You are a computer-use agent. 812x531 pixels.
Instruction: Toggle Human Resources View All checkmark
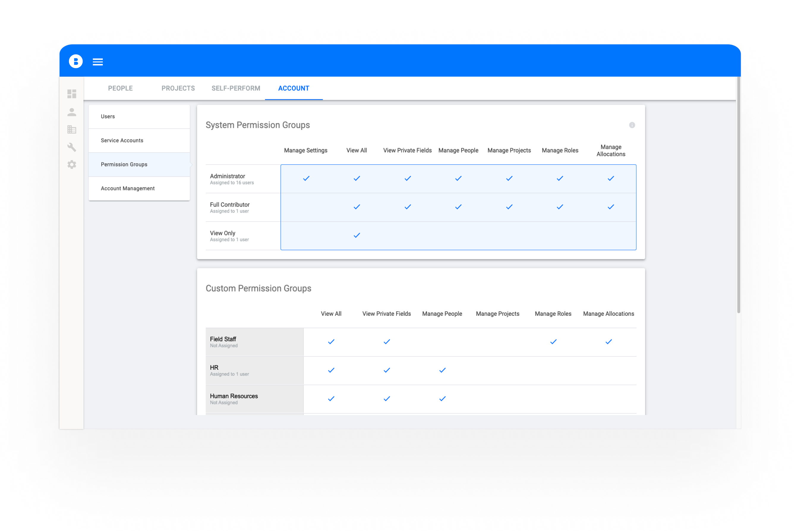tap(331, 398)
